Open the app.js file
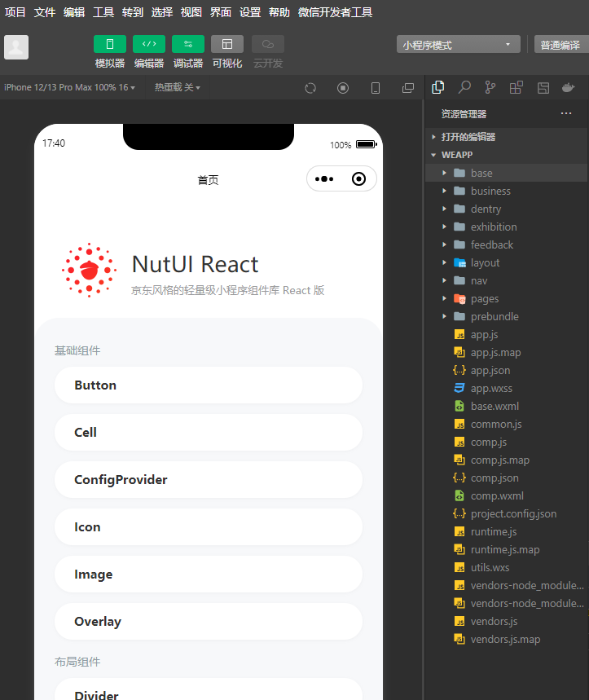Image resolution: width=589 pixels, height=700 pixels. [507, 334]
